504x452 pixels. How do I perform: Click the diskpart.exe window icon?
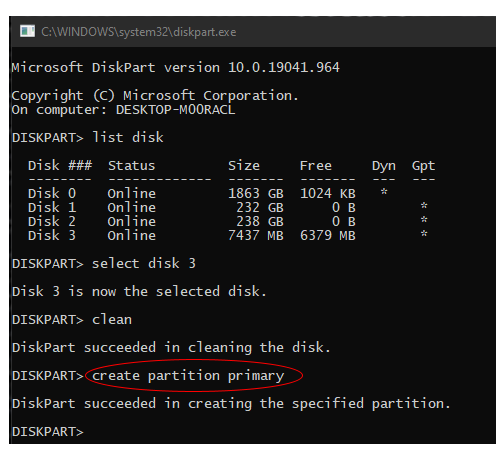(x=27, y=31)
